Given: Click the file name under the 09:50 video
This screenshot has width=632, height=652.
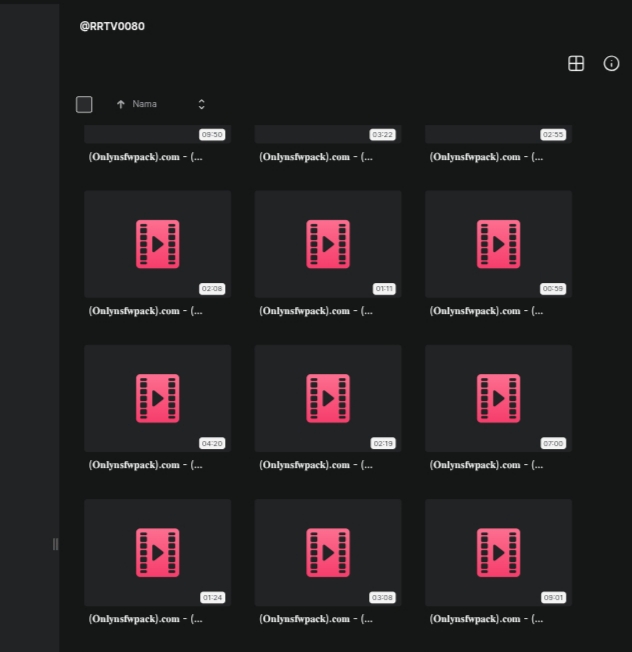Looking at the screenshot, I should pos(146,157).
